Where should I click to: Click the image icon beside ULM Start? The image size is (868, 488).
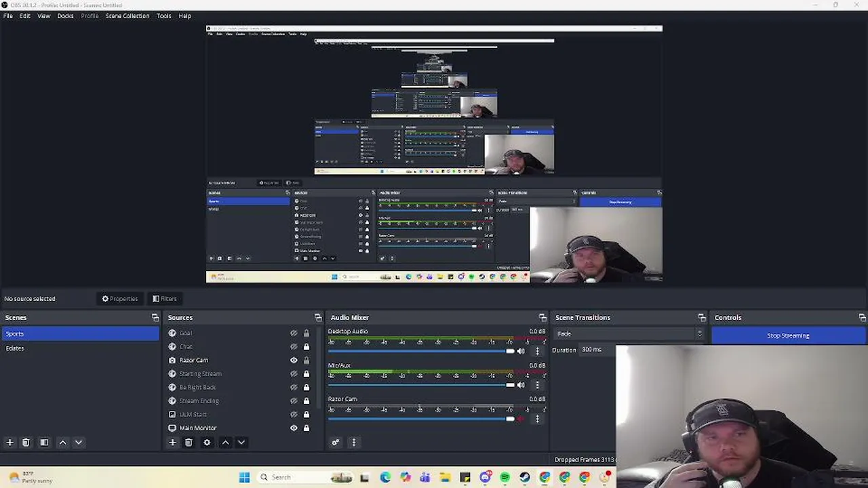click(x=172, y=414)
